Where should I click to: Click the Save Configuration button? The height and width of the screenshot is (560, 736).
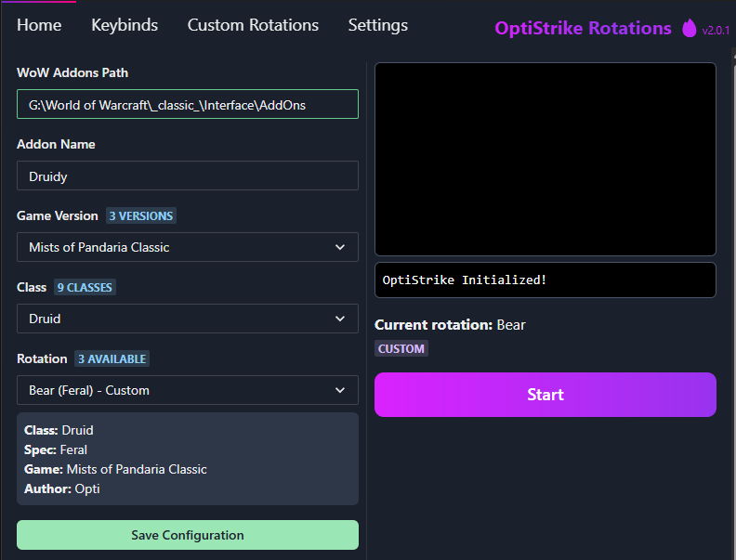click(188, 535)
